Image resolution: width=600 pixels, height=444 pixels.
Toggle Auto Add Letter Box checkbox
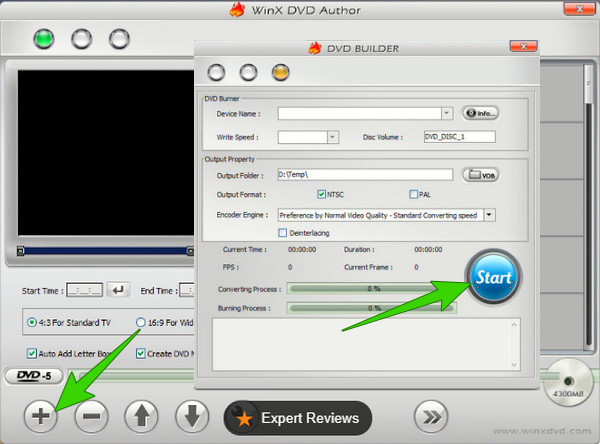pyautogui.click(x=32, y=353)
